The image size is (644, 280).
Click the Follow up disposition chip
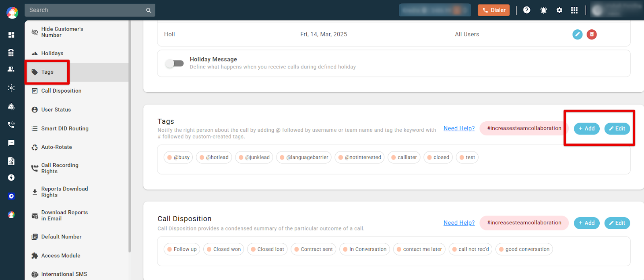pos(182,249)
